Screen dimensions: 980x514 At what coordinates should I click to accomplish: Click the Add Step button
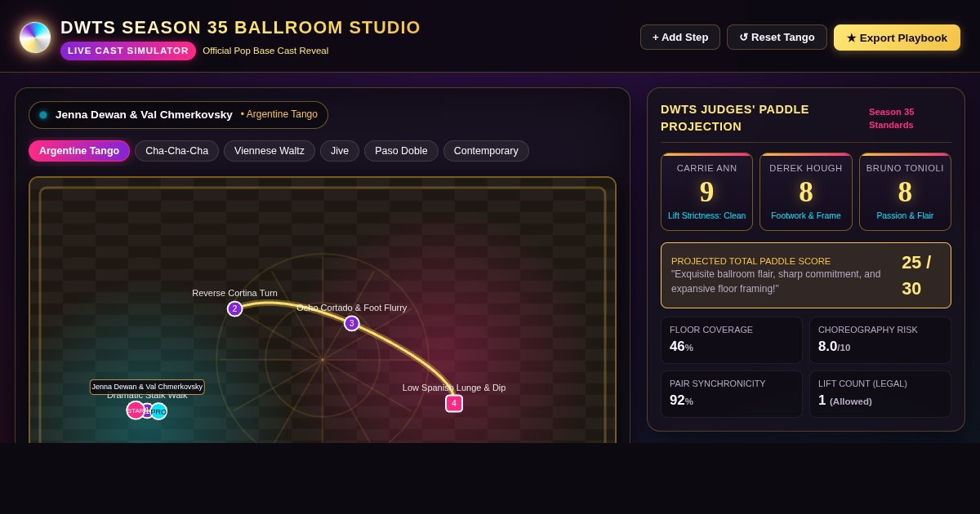pyautogui.click(x=680, y=38)
